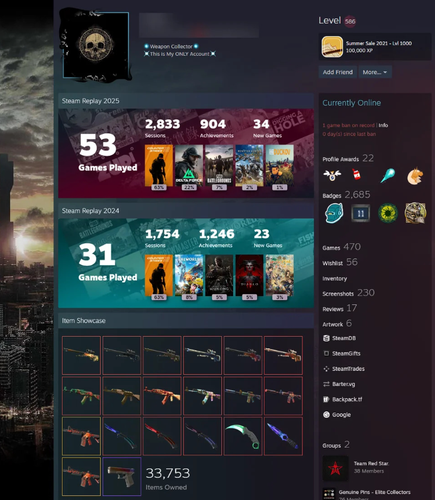Select the pistol item in purple frame
This screenshot has width=435, height=500.
click(x=122, y=476)
